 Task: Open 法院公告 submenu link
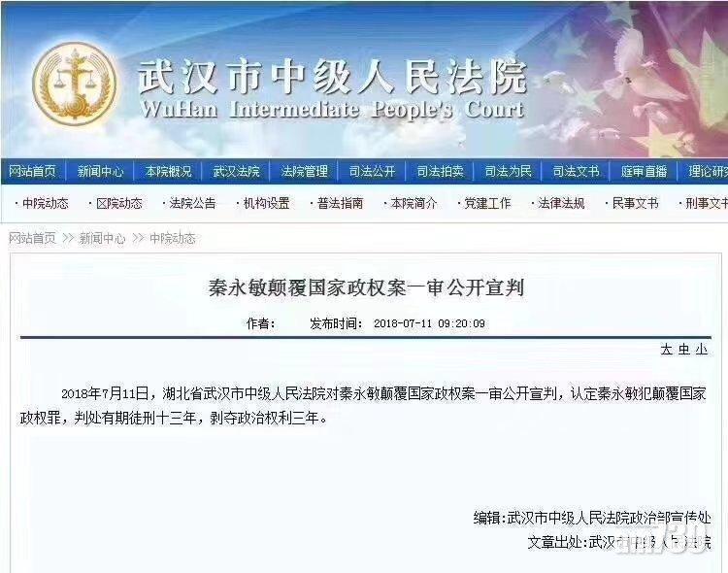192,204
